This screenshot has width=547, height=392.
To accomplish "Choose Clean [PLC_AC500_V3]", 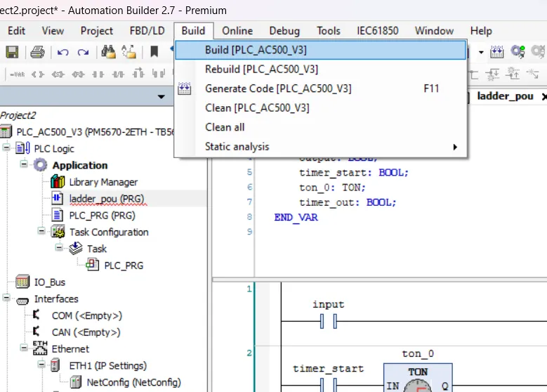I will click(x=320, y=108).
